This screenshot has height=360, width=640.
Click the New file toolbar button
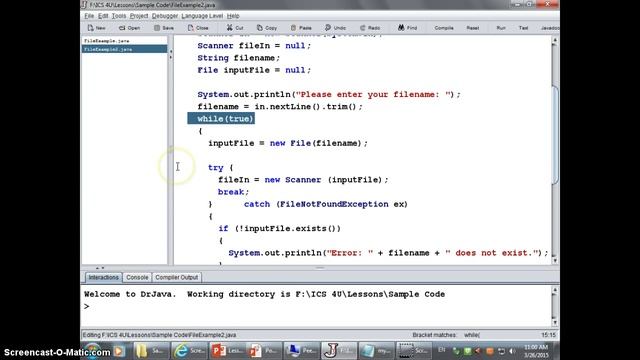coord(96,28)
